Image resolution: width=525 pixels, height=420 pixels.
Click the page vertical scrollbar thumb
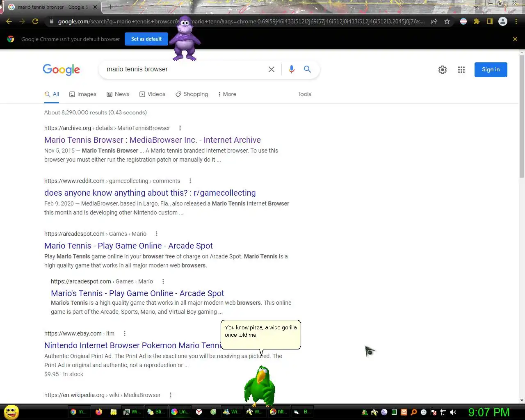pyautogui.click(x=522, y=116)
